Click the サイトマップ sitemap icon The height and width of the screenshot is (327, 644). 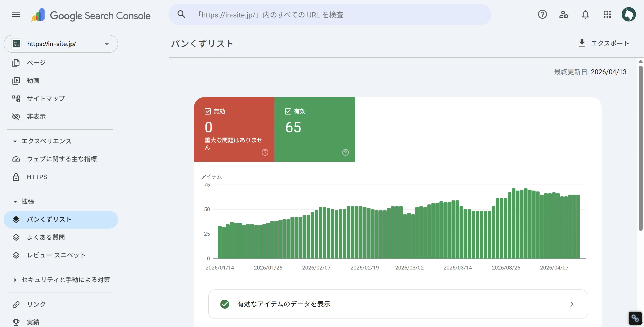16,98
